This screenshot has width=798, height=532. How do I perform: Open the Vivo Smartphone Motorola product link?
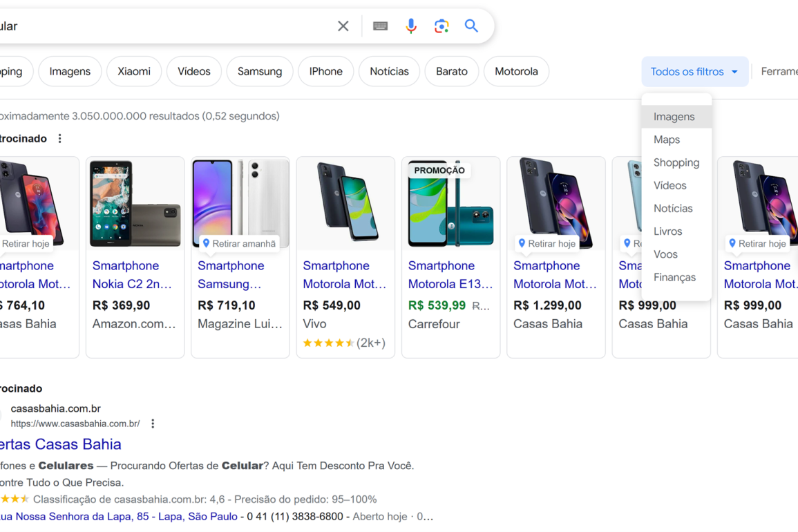click(x=345, y=275)
